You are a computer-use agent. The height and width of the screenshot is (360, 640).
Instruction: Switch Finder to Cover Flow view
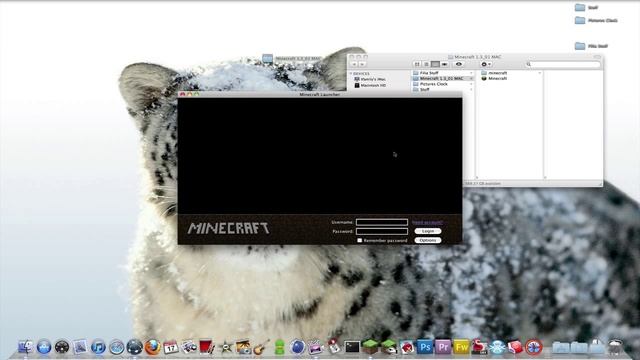[x=444, y=64]
